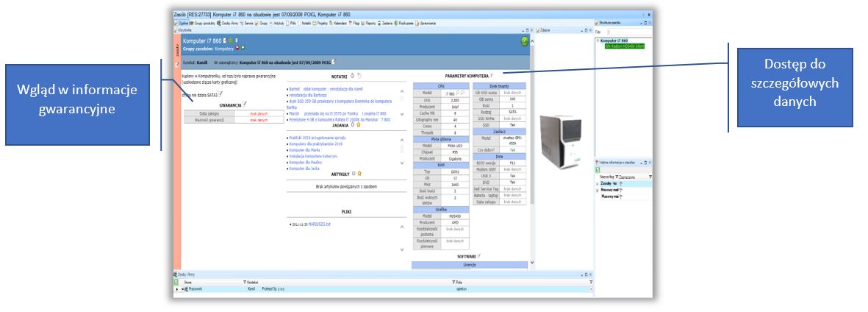This screenshot has height=312, width=868.
Task: Edit the Komputer i7 860 name
Action: click(224, 40)
